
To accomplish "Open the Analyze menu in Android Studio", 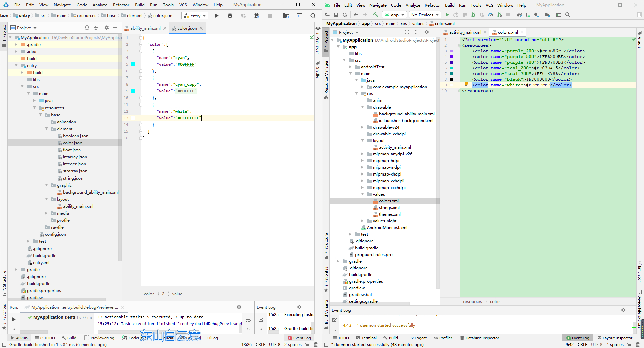I will [x=413, y=5].
